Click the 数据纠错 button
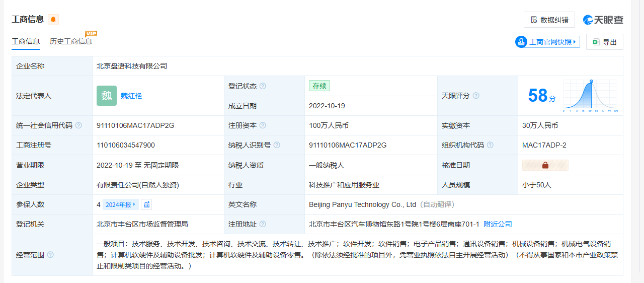The height and width of the screenshot is (283, 644). [549, 20]
